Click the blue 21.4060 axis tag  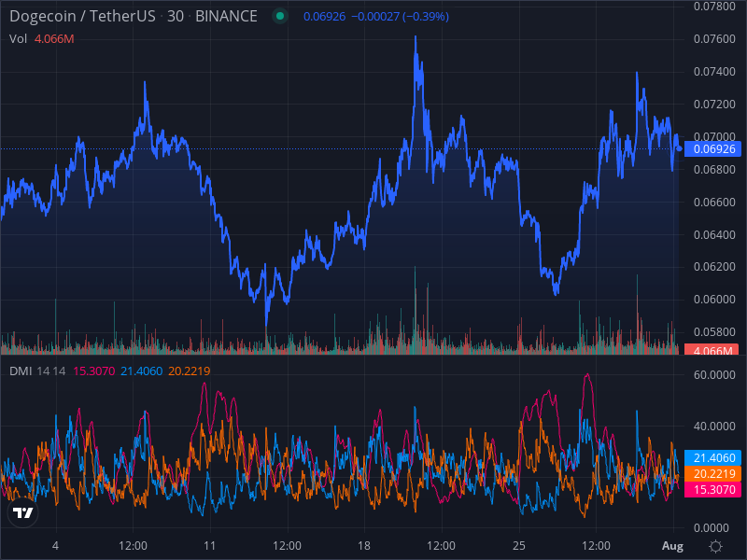pyautogui.click(x=713, y=457)
